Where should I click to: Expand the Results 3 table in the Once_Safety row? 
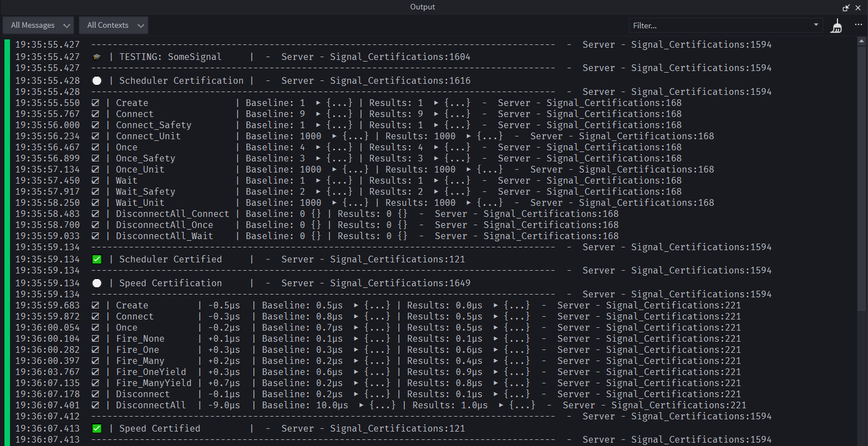click(x=436, y=159)
